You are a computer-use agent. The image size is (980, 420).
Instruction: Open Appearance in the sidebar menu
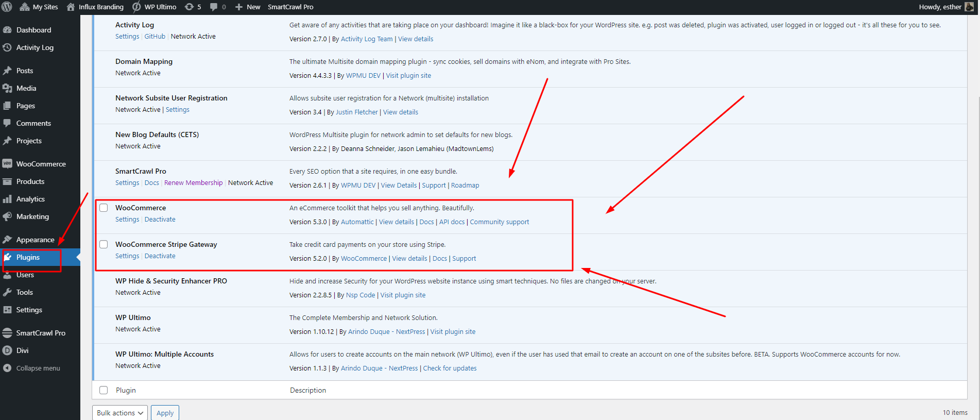click(35, 240)
